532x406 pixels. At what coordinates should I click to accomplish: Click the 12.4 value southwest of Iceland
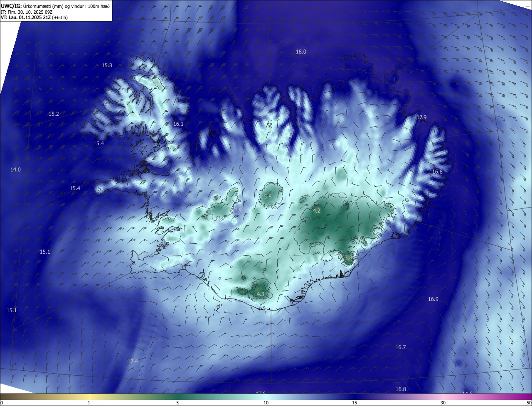133,362
